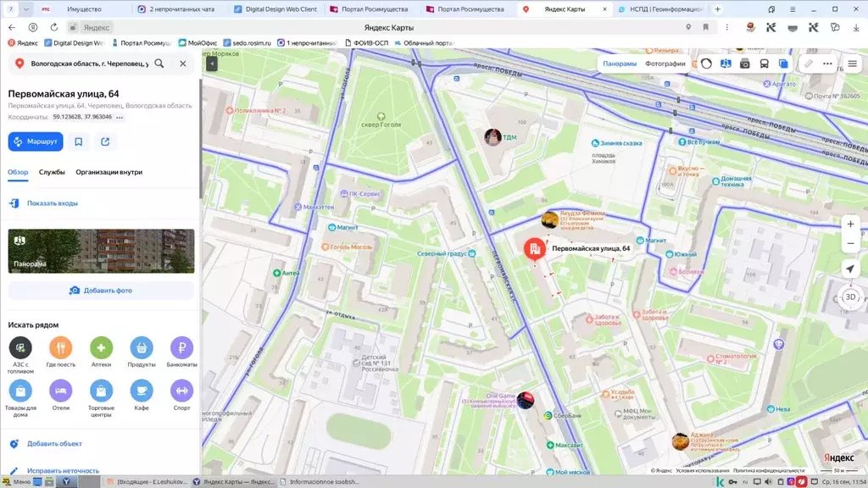Screen dimensions: 868x488
Task: Center the map on my location
Action: 850,269
